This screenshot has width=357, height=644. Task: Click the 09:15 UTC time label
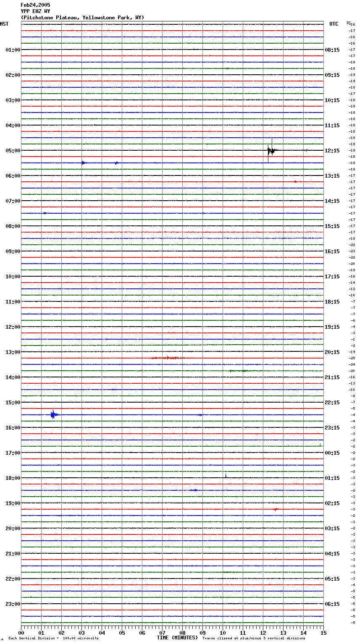332,75
